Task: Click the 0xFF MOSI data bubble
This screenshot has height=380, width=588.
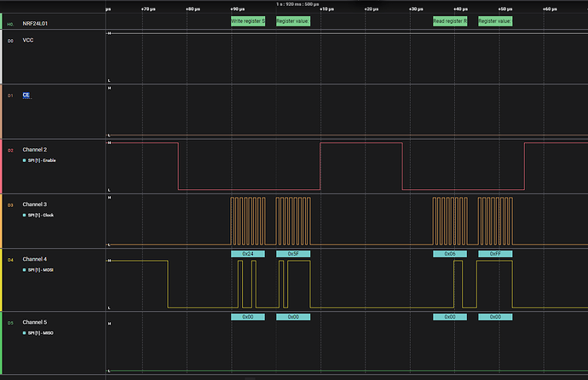Action: [x=495, y=254]
